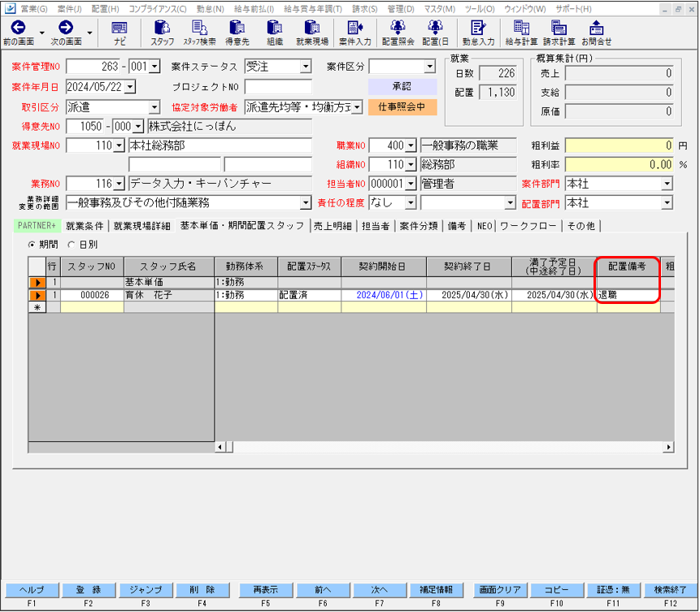Open the 案件年月日 date dropdown
Image resolution: width=700 pixels, height=612 pixels.
[130, 87]
